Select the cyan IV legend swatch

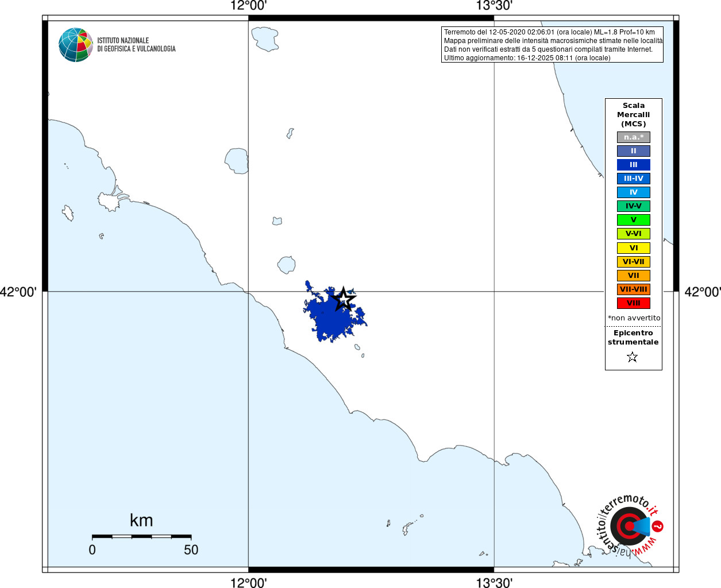(634, 192)
